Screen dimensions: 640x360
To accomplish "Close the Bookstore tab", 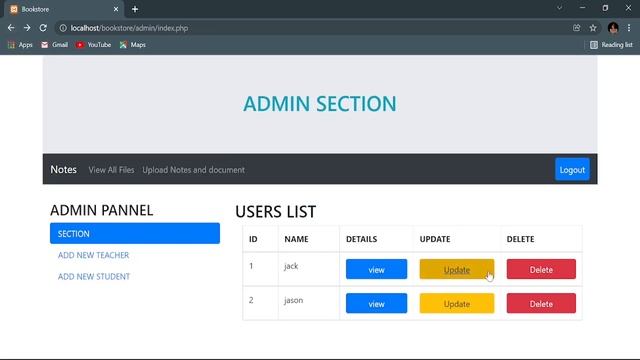I will (x=116, y=9).
